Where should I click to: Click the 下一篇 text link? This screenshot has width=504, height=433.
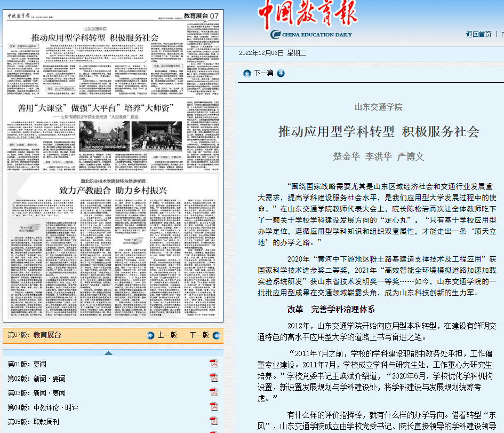264,73
